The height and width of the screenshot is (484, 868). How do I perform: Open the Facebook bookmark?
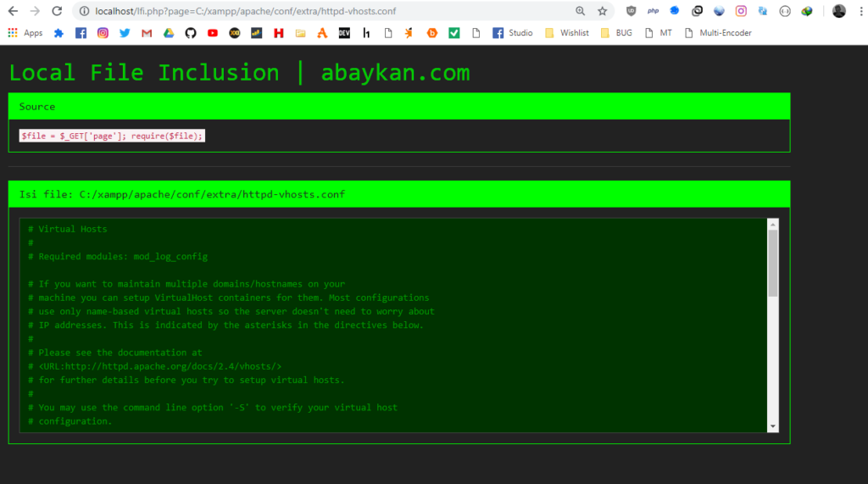coord(81,33)
